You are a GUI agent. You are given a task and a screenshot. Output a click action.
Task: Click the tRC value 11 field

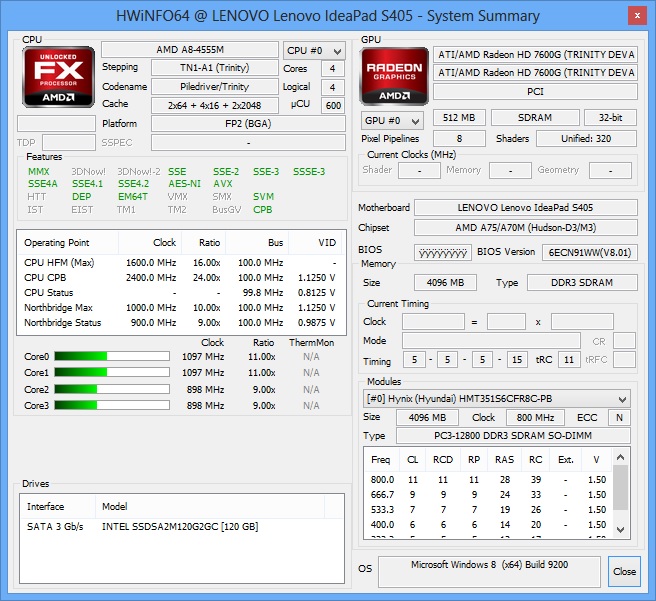tap(569, 360)
